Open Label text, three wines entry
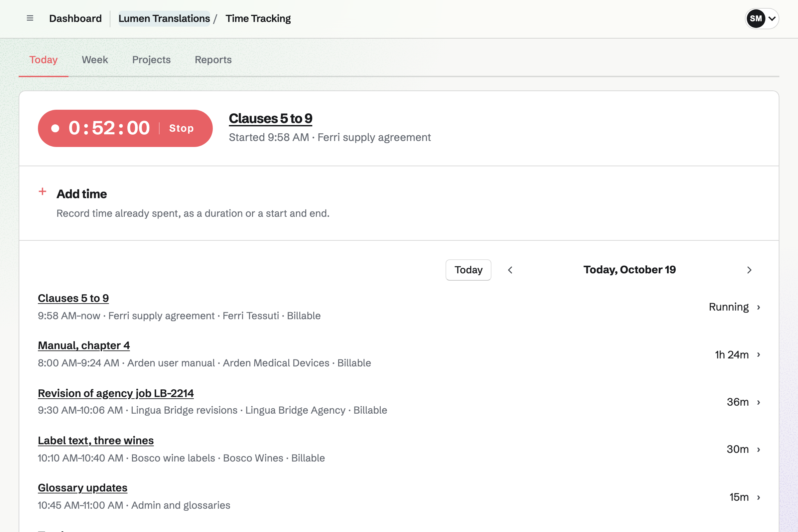This screenshot has width=798, height=532. point(96,440)
